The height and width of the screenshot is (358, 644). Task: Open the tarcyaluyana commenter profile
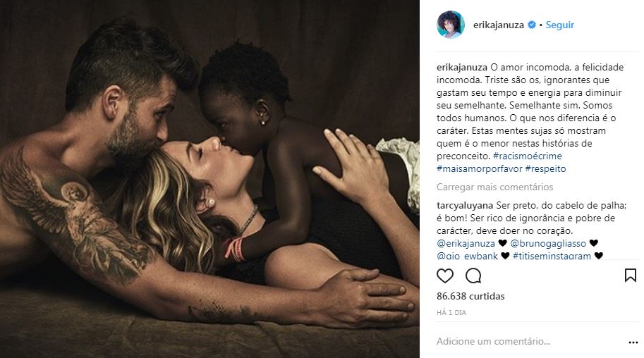465,205
